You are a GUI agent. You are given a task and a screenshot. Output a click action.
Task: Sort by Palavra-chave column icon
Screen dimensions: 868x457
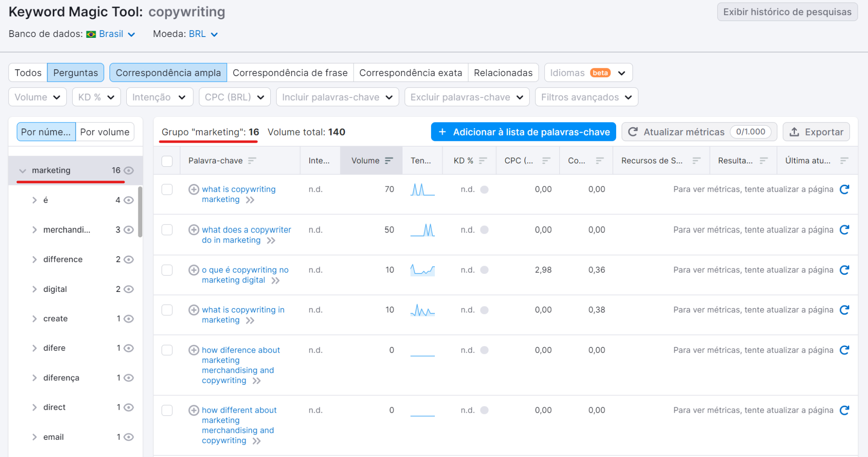252,160
